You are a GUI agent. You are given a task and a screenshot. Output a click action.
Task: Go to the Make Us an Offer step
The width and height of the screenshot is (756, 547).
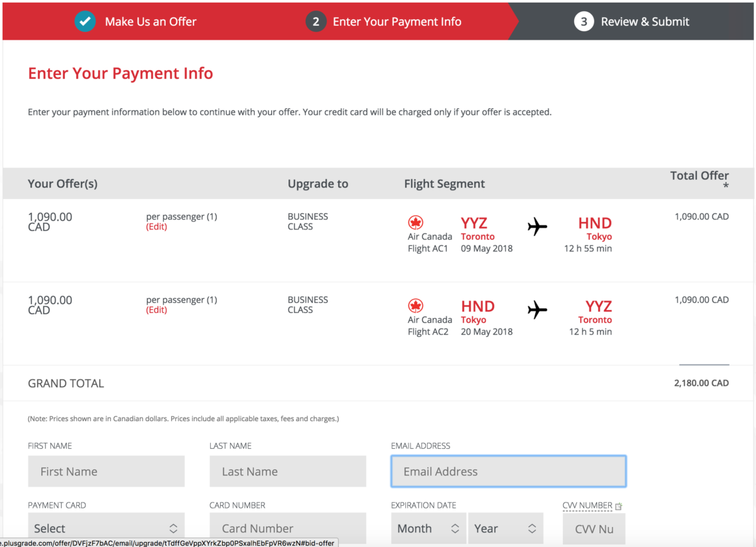click(151, 22)
